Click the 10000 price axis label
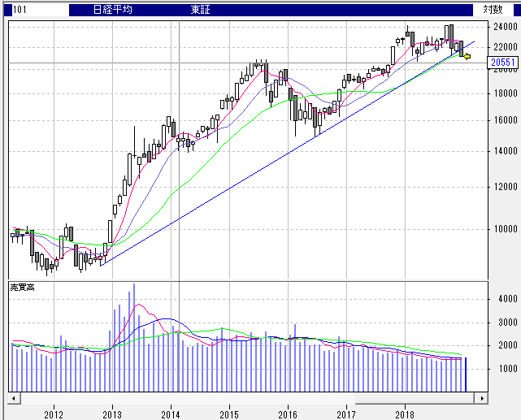The image size is (521, 420). pyautogui.click(x=505, y=228)
